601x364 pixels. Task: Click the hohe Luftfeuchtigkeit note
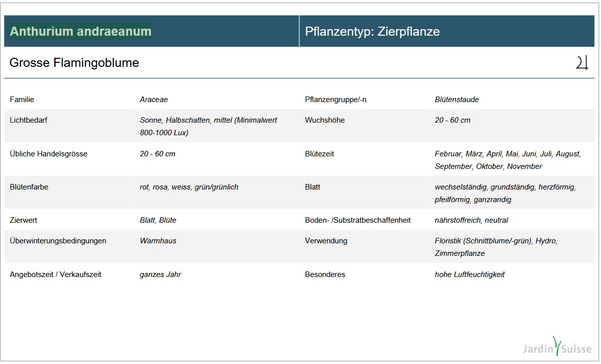(x=470, y=275)
